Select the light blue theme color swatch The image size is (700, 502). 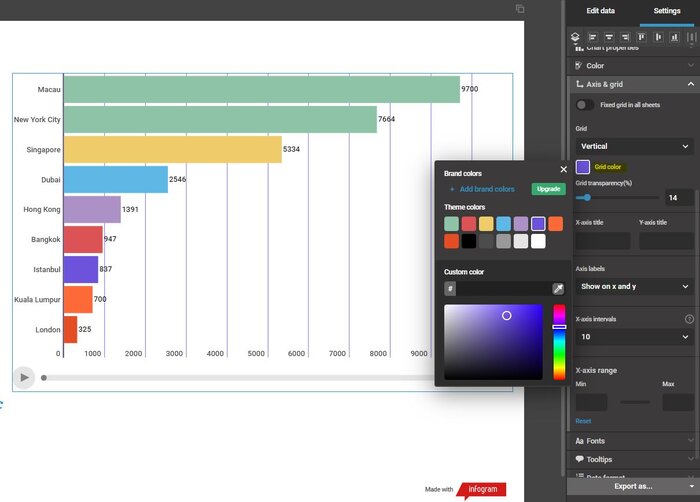(503, 224)
